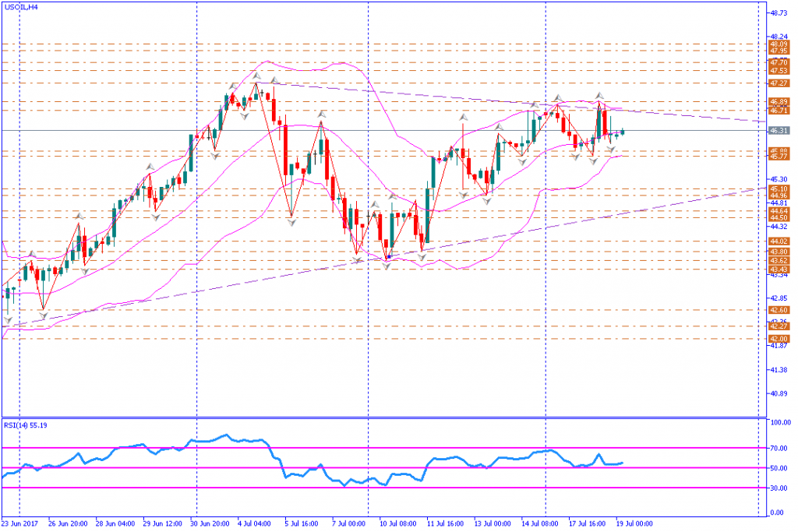Click the 5 Jul 16:00 time label
798x532 pixels.
click(x=303, y=524)
